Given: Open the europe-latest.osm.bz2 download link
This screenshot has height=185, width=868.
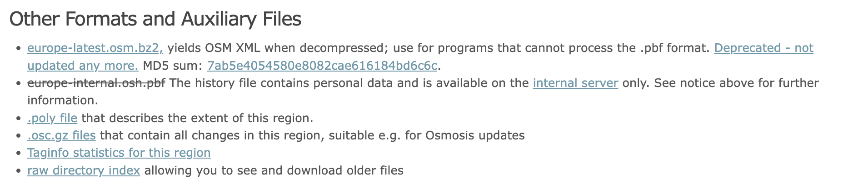Looking at the screenshot, I should click(95, 48).
